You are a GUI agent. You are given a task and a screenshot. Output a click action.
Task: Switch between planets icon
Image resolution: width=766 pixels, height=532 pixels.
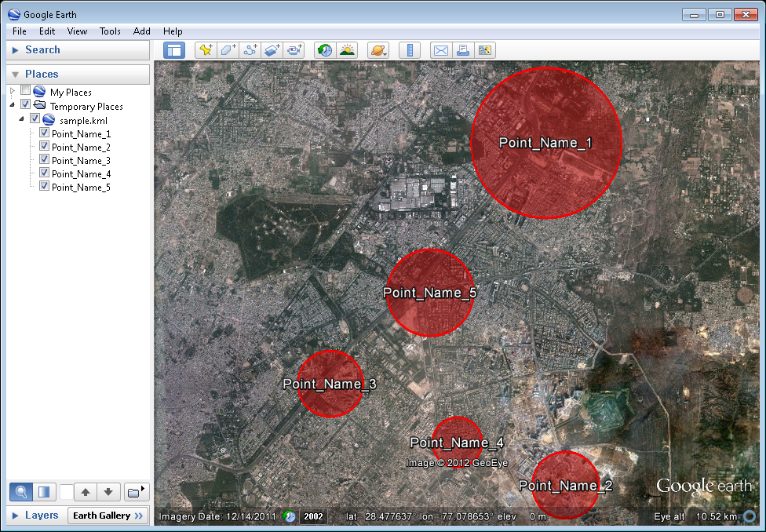pos(378,50)
